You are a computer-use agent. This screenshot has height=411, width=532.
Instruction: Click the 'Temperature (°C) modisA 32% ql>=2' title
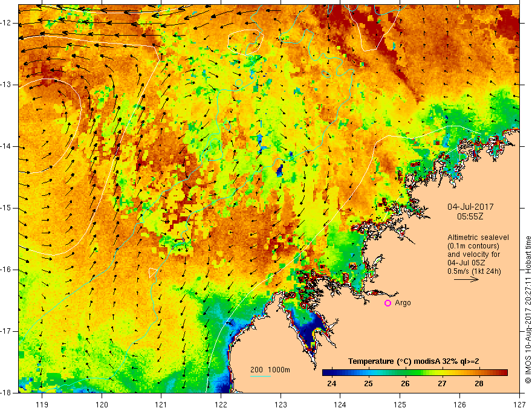pyautogui.click(x=414, y=361)
